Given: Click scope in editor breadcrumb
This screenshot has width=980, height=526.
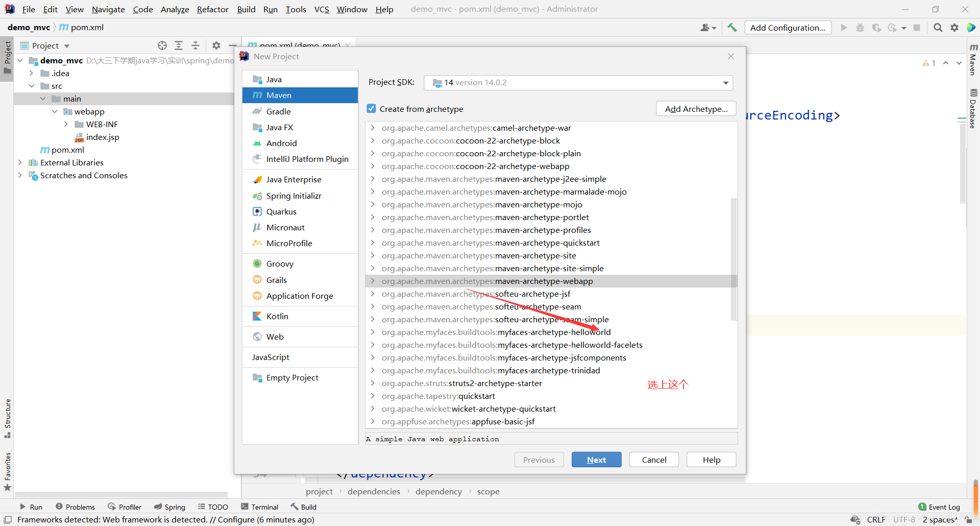Looking at the screenshot, I should (488, 491).
